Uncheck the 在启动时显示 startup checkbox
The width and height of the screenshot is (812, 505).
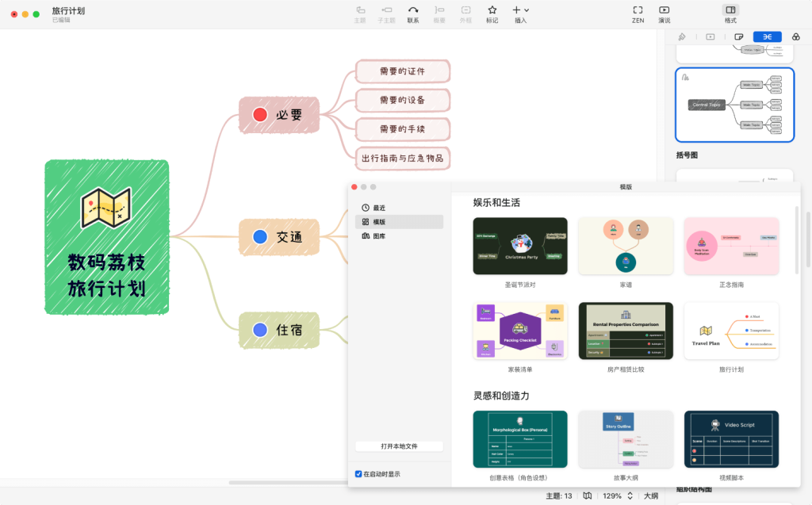[357, 473]
